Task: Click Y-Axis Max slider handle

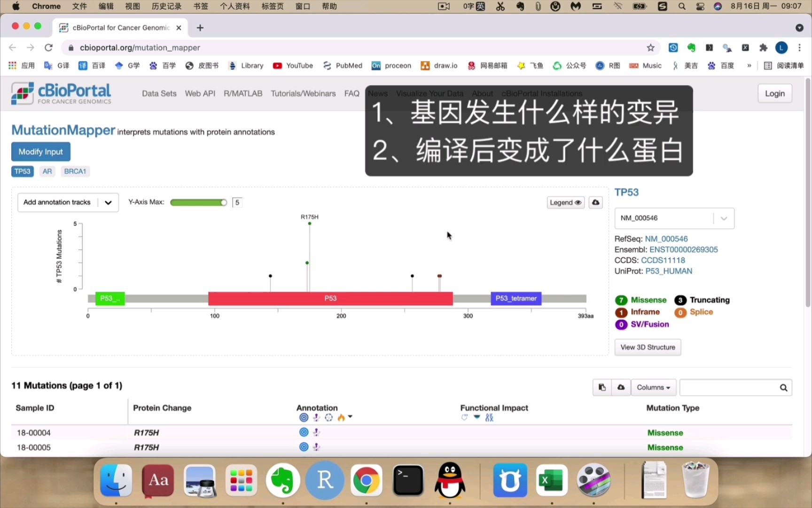Action: [224, 202]
